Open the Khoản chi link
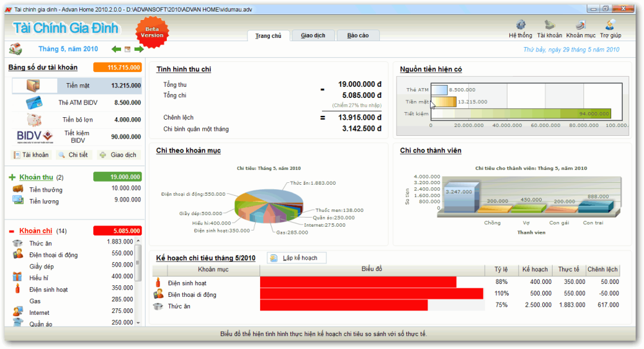This screenshot has width=644, height=349. click(35, 231)
